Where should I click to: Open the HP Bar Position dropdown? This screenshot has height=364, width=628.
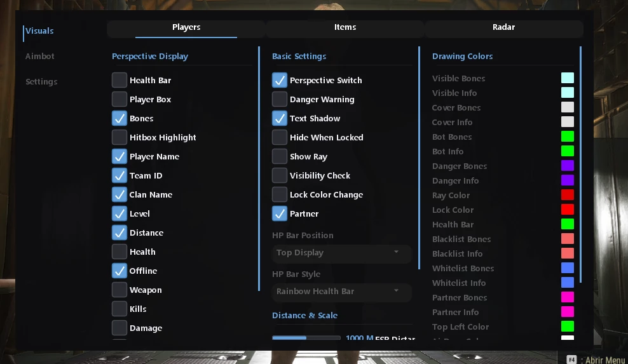[x=341, y=253]
